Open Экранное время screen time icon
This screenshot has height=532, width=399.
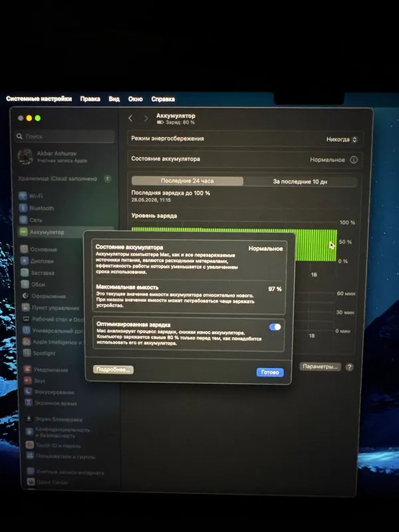(29, 403)
